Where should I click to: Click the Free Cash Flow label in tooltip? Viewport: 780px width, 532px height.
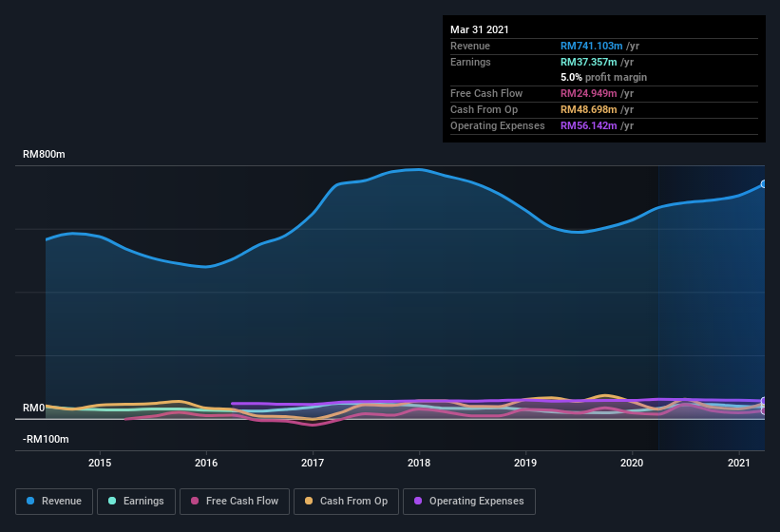coord(486,93)
